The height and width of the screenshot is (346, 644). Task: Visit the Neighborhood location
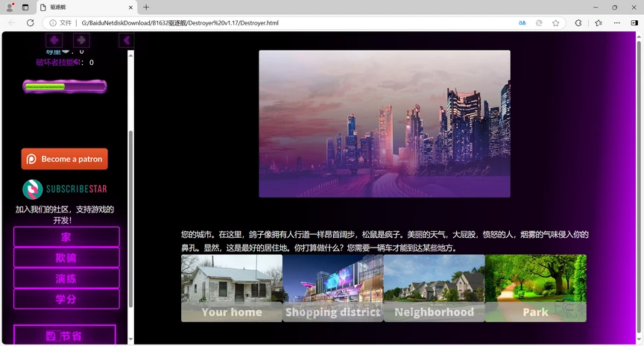tap(434, 289)
